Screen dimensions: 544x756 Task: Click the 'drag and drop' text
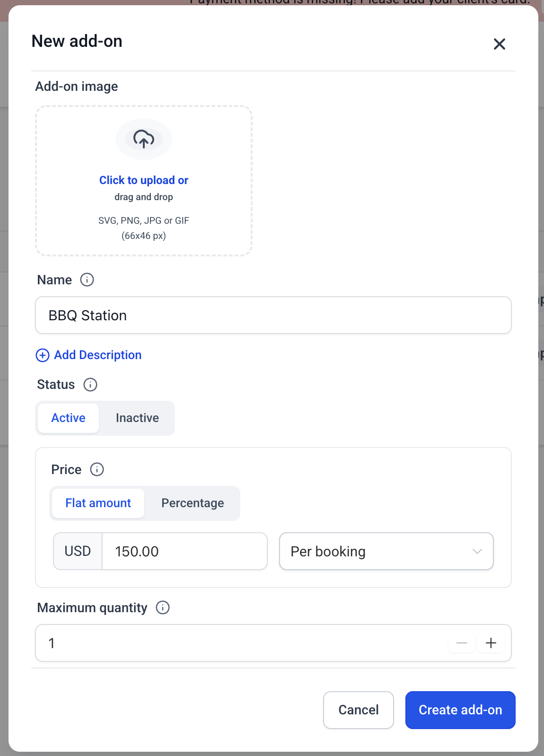click(x=144, y=197)
